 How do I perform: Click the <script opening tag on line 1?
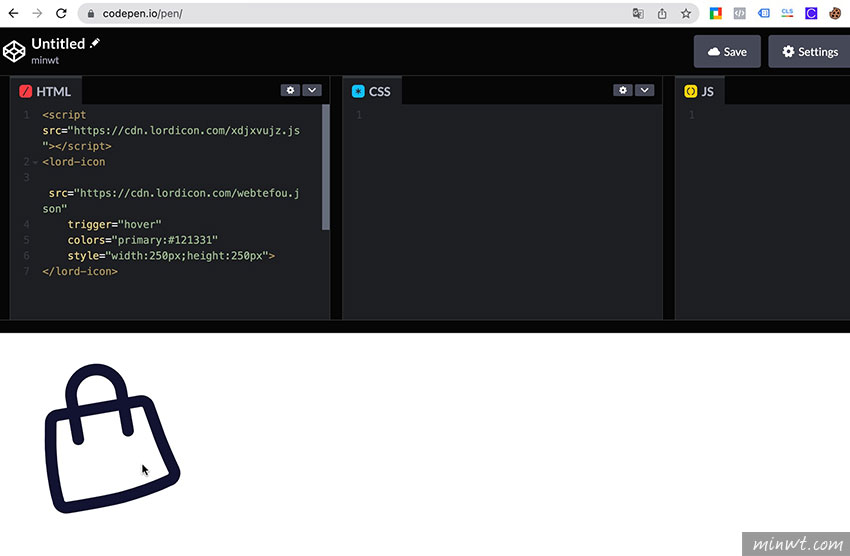click(x=64, y=115)
